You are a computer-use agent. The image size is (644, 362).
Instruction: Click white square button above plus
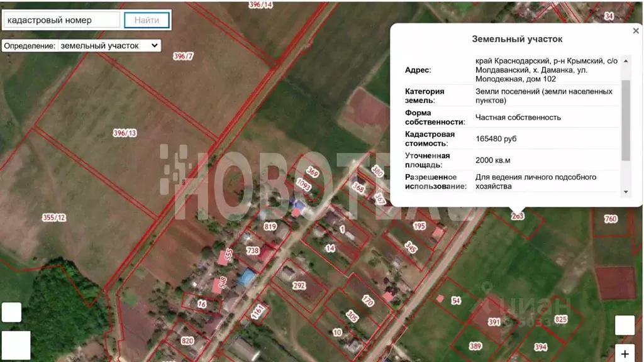coord(625,325)
